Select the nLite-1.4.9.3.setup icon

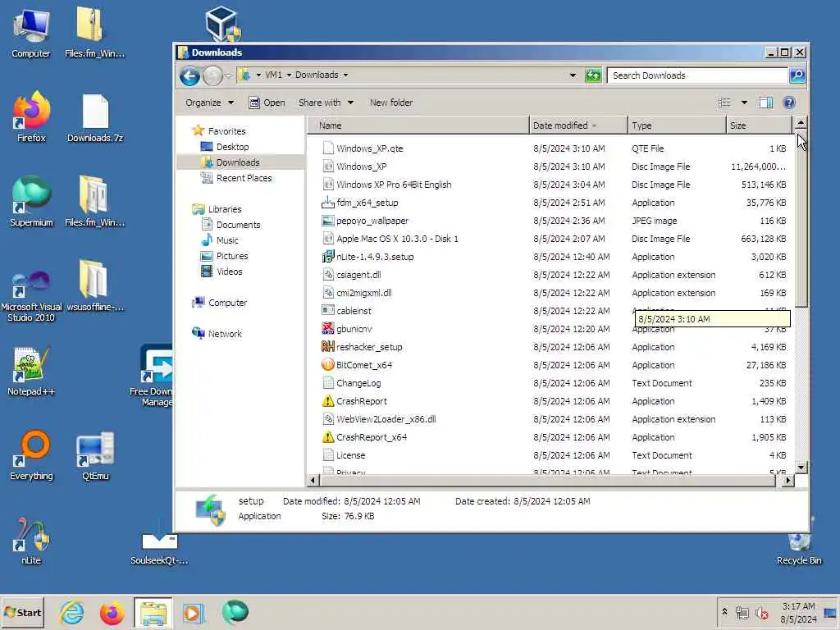click(x=328, y=257)
